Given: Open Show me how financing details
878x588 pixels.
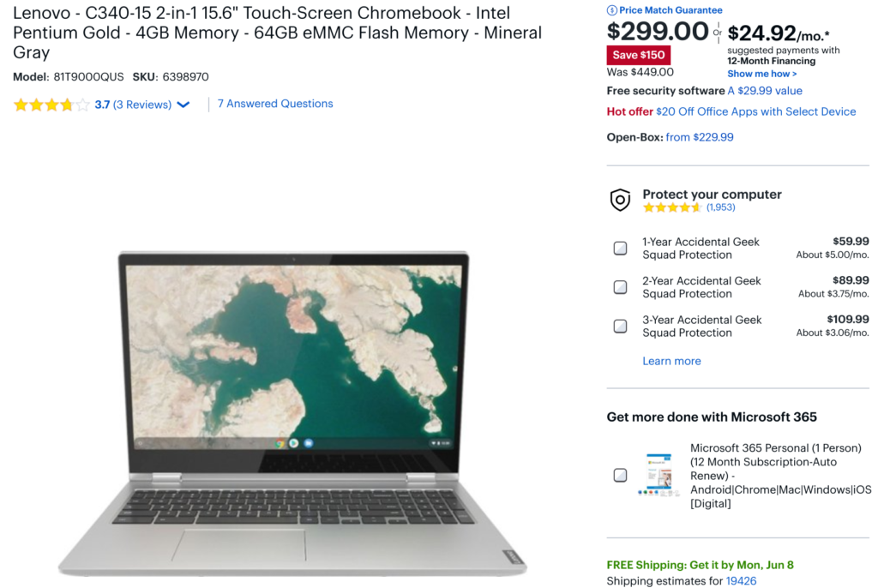Looking at the screenshot, I should coord(761,74).
